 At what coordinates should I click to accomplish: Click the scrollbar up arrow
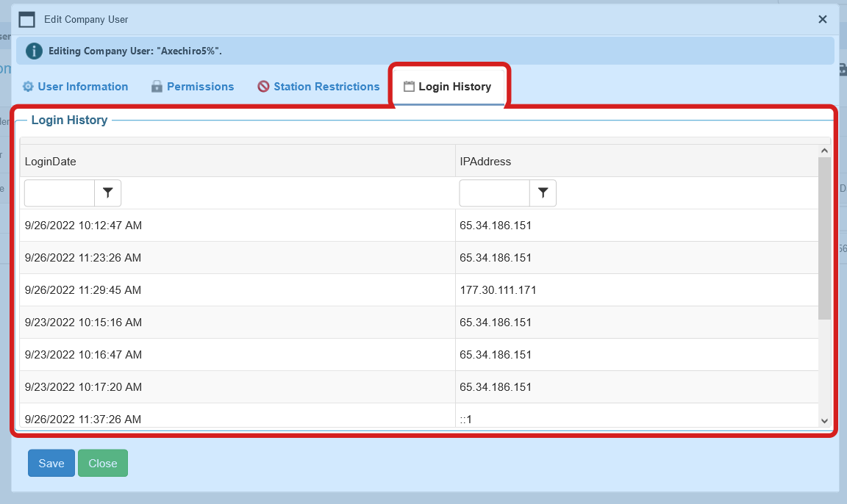824,149
